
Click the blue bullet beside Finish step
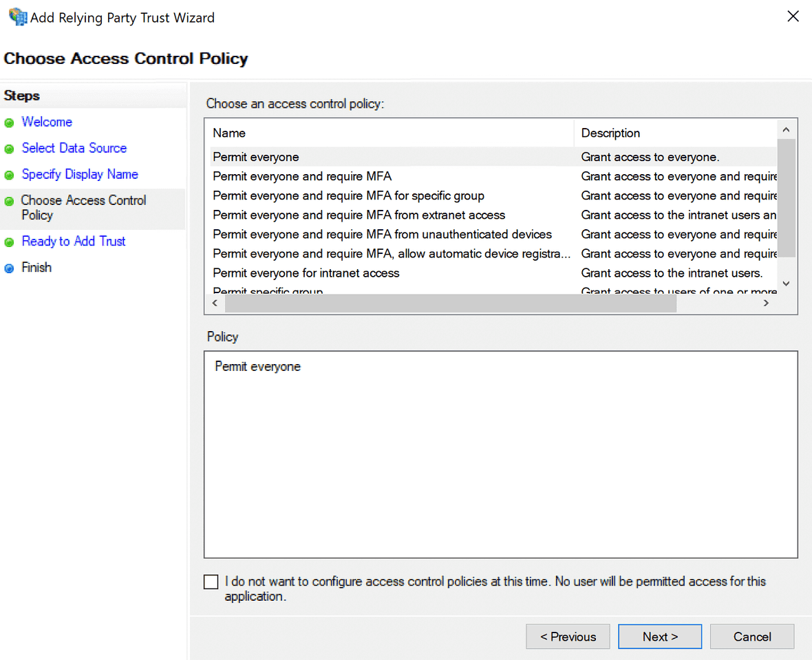click(x=9, y=268)
